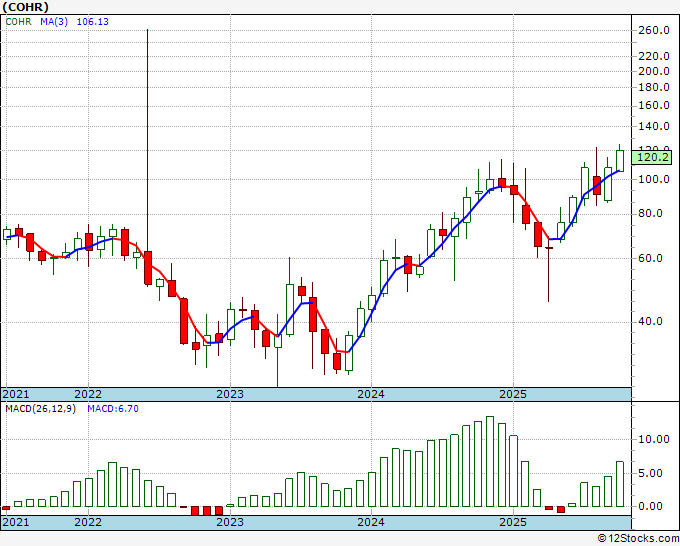The image size is (680, 546).
Task: Click the 5.00 MACD axis label
Action: pyautogui.click(x=651, y=473)
